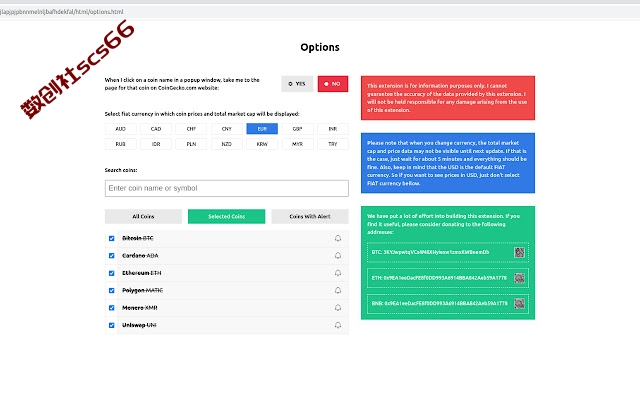
Task: Switch to the All Coins tab
Action: coord(143,216)
